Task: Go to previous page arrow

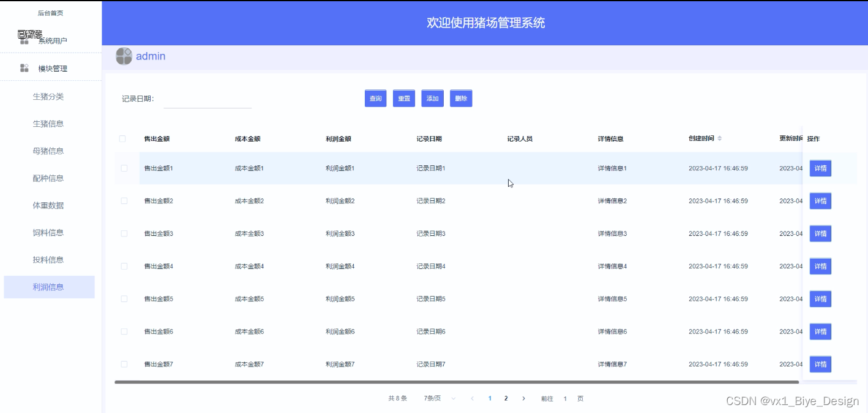Action: pyautogui.click(x=472, y=398)
